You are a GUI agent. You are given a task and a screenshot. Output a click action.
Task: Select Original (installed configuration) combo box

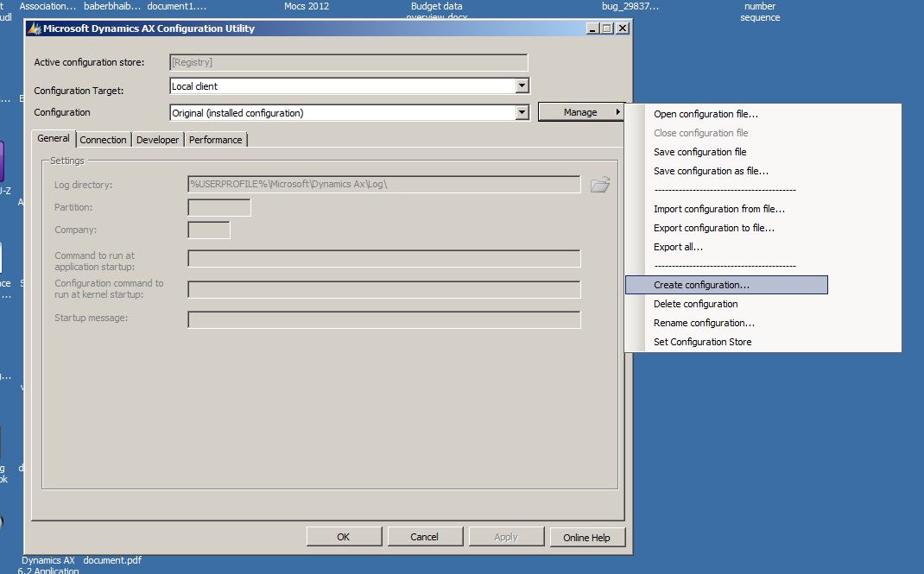tap(349, 112)
